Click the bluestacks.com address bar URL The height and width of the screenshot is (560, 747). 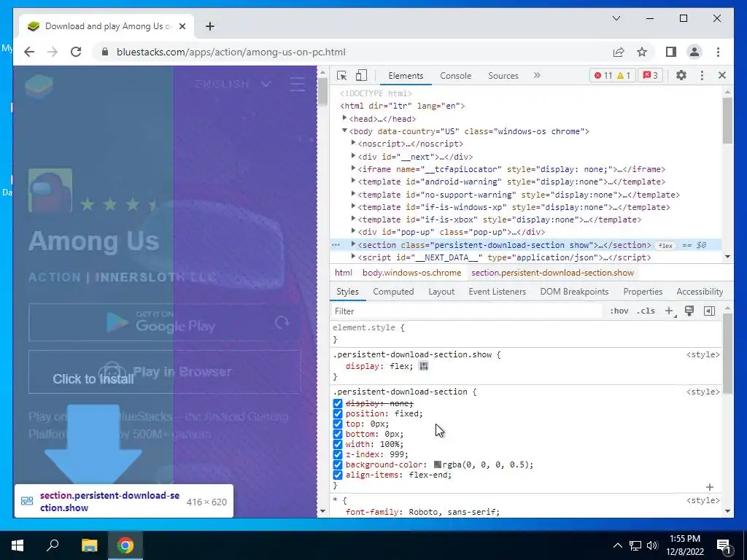tap(231, 52)
